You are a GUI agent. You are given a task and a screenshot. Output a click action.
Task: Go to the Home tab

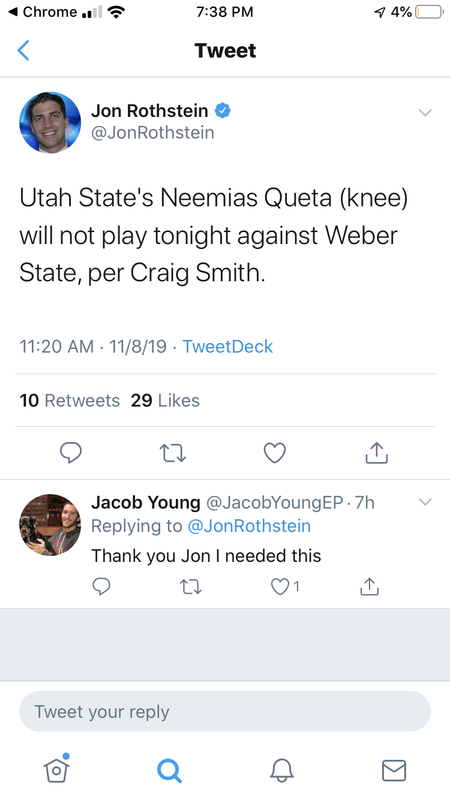coord(57,768)
